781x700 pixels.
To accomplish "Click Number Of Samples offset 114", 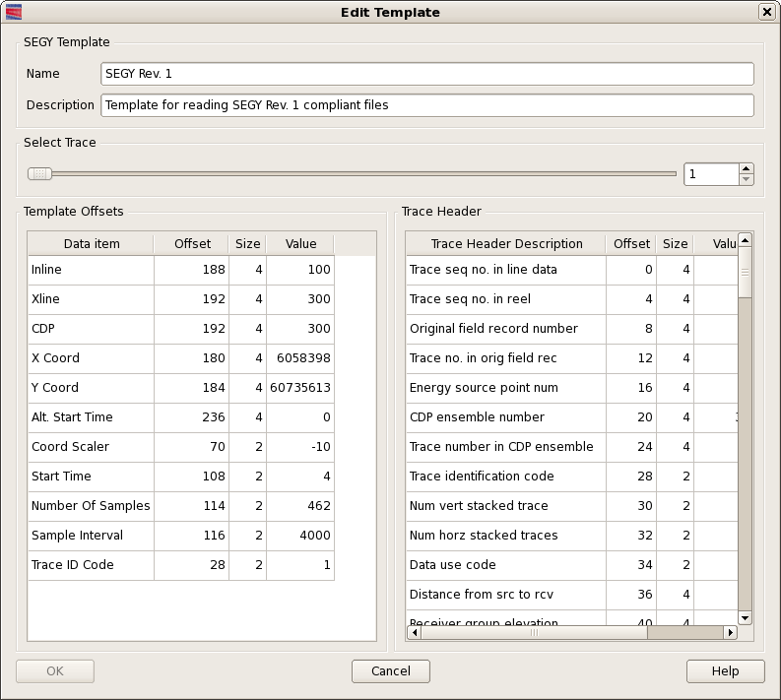I will pyautogui.click(x=192, y=506).
